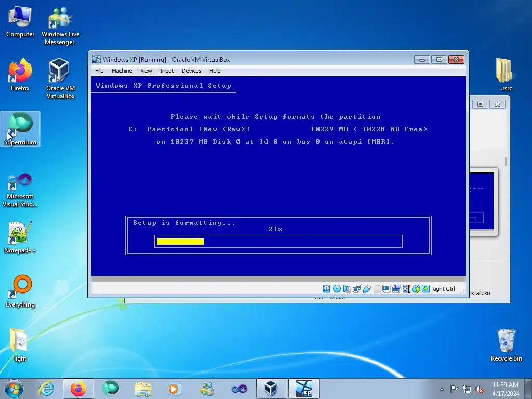Select the Windows Live Messenger shortcut
The image size is (532, 399).
pos(60,26)
